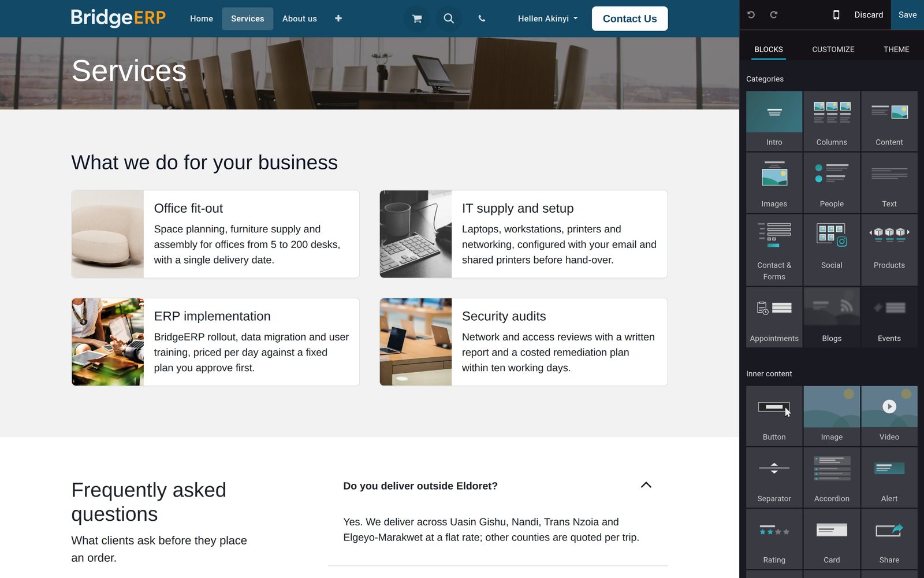This screenshot has width=924, height=578.
Task: Pick the Image inner content block
Action: (832, 416)
